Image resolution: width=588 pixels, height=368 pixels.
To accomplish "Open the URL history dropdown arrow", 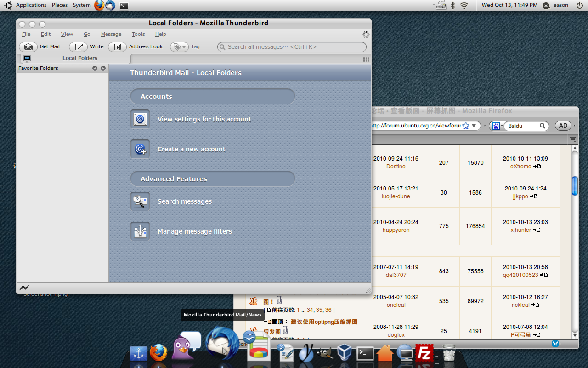I will point(475,126).
